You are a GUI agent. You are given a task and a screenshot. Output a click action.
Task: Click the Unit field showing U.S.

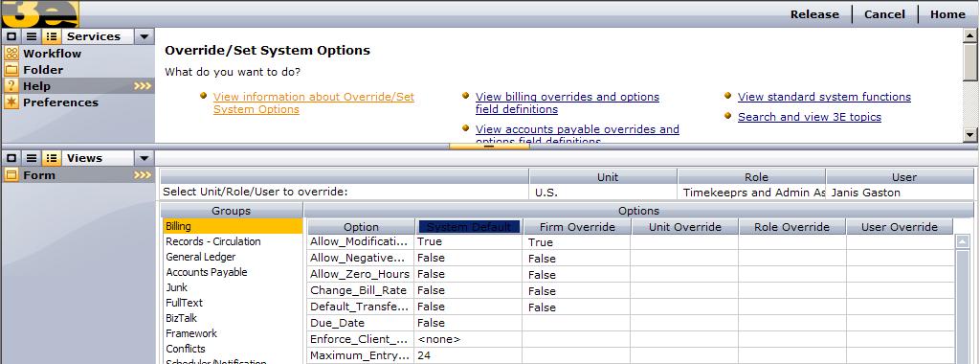point(603,193)
